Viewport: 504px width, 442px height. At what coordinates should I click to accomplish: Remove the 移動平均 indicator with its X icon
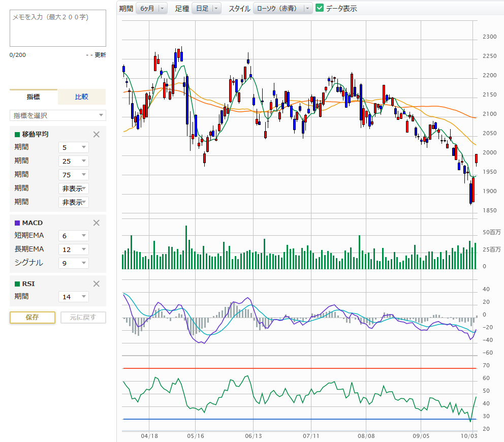coord(97,135)
